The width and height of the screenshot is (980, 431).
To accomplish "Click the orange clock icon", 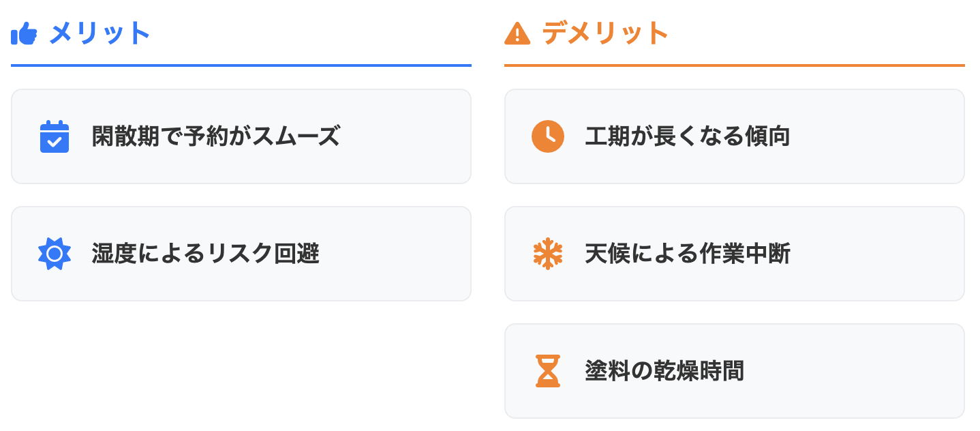I will pyautogui.click(x=548, y=136).
